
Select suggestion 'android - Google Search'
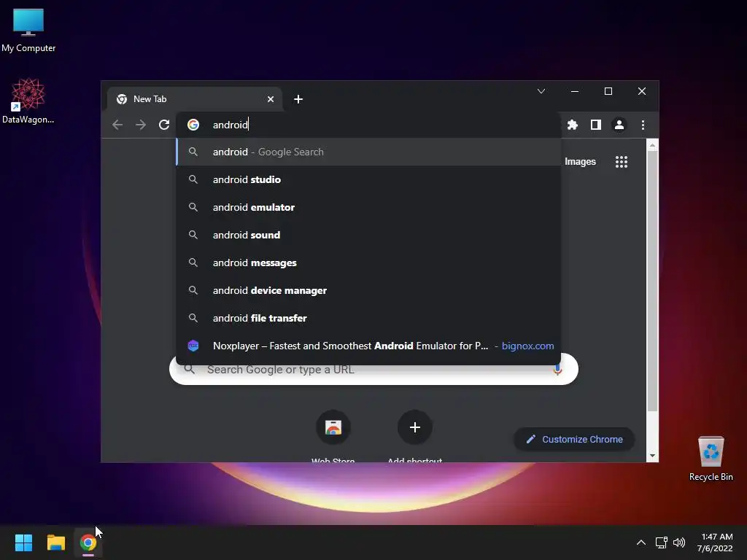(x=368, y=152)
